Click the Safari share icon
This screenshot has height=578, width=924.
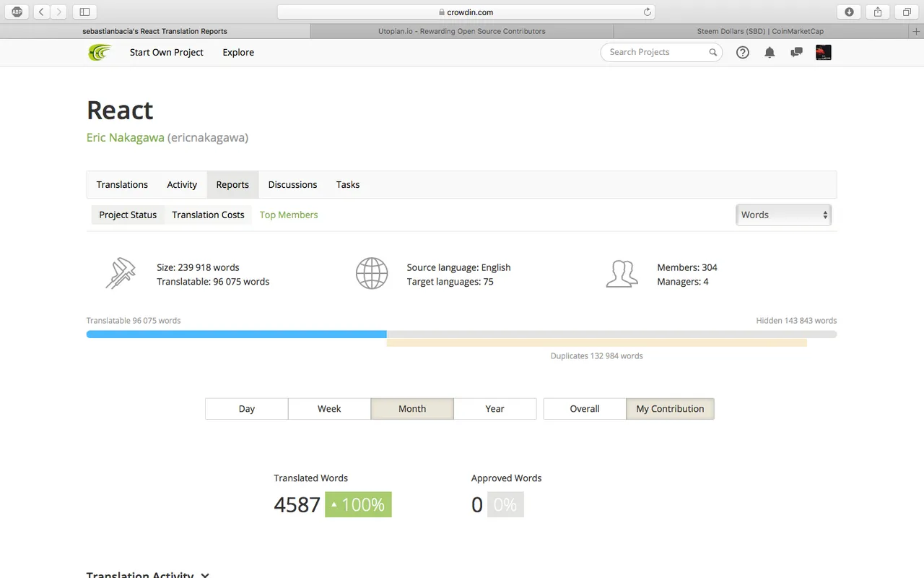pos(878,12)
